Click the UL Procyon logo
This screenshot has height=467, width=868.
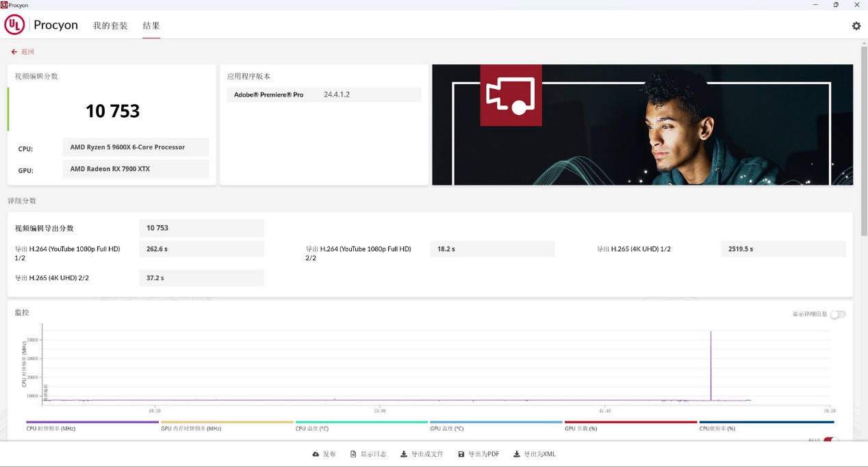(14, 25)
